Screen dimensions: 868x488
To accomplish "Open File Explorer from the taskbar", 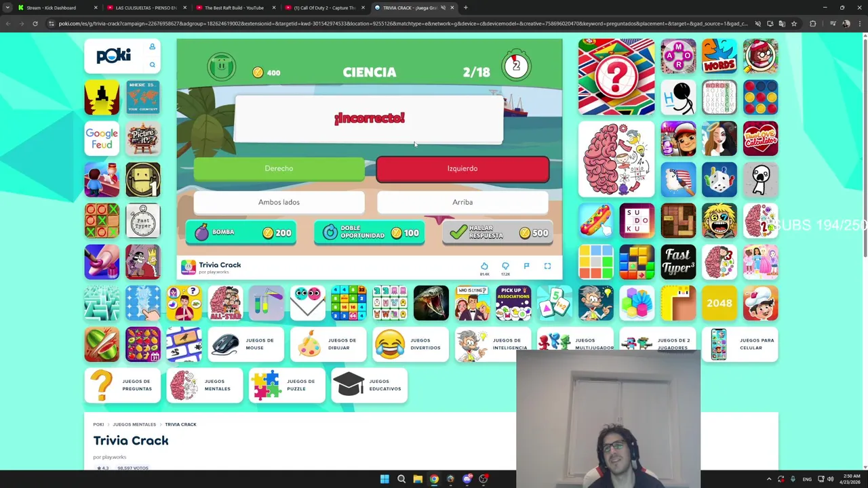I will pyautogui.click(x=418, y=479).
